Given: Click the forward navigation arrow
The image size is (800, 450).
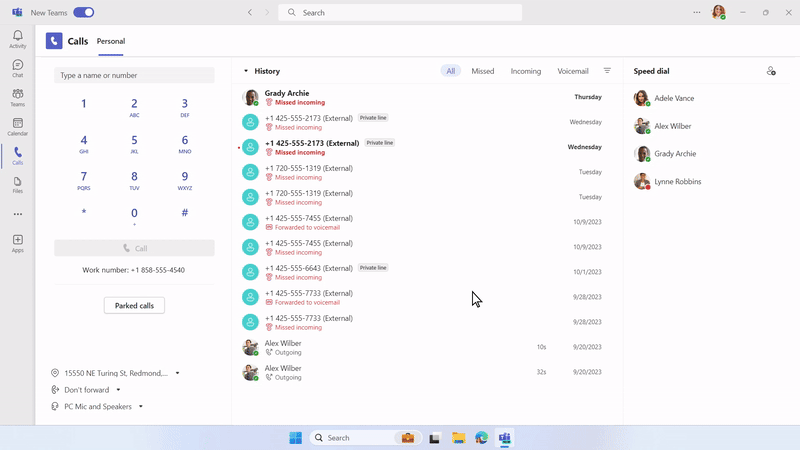Looking at the screenshot, I should point(267,12).
